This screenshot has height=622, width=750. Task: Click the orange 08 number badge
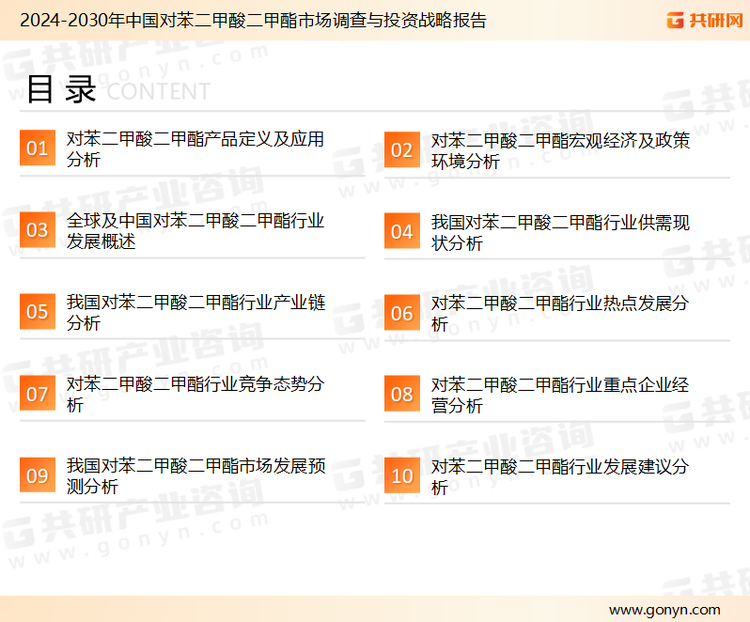pyautogui.click(x=402, y=394)
